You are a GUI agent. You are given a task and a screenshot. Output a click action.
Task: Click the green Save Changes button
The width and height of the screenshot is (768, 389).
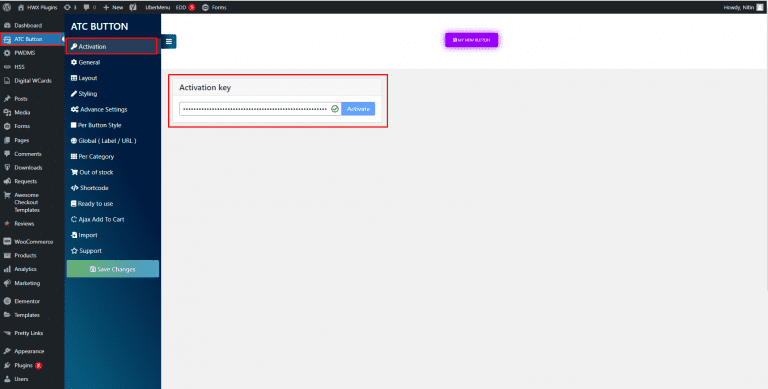click(x=113, y=269)
